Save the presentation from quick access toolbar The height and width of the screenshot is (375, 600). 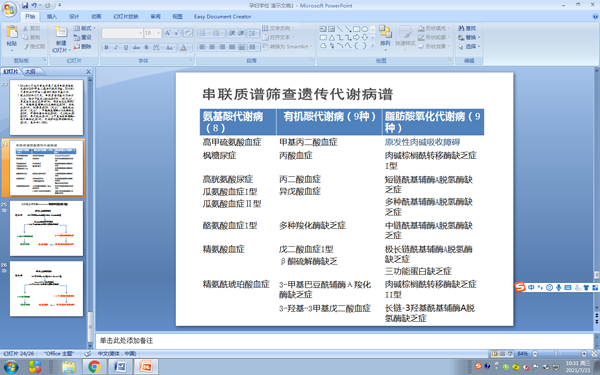point(25,5)
